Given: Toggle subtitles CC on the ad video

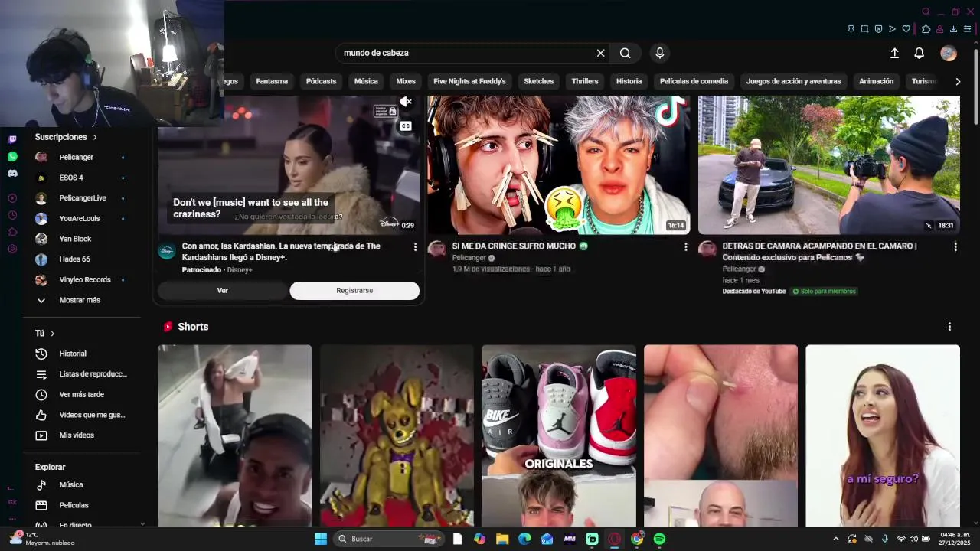Looking at the screenshot, I should click(x=406, y=126).
